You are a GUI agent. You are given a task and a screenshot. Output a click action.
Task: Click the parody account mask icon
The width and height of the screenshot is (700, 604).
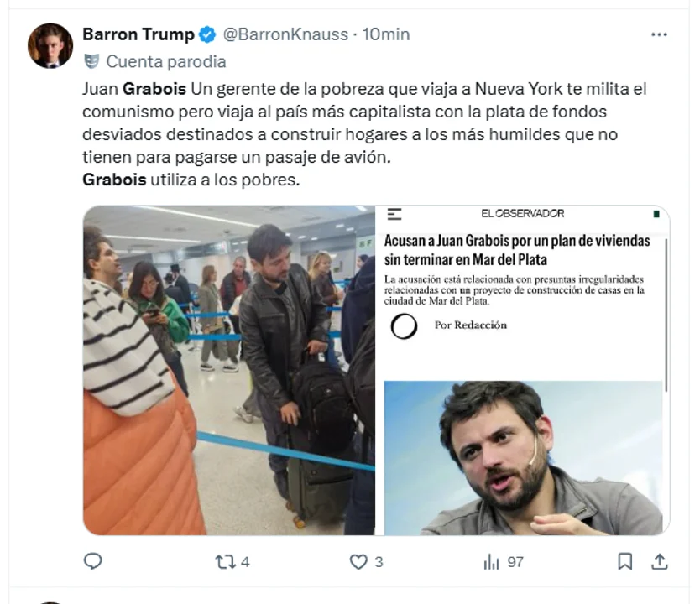tap(91, 61)
